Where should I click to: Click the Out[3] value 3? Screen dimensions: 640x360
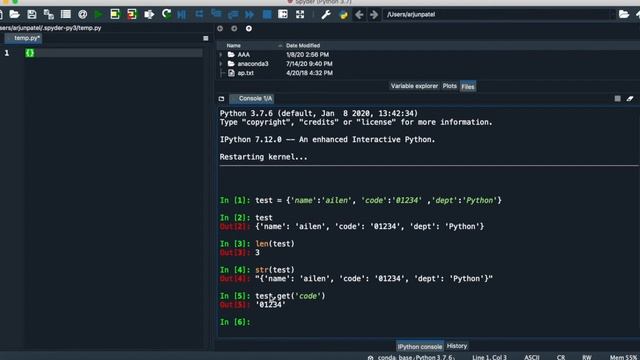click(257, 253)
